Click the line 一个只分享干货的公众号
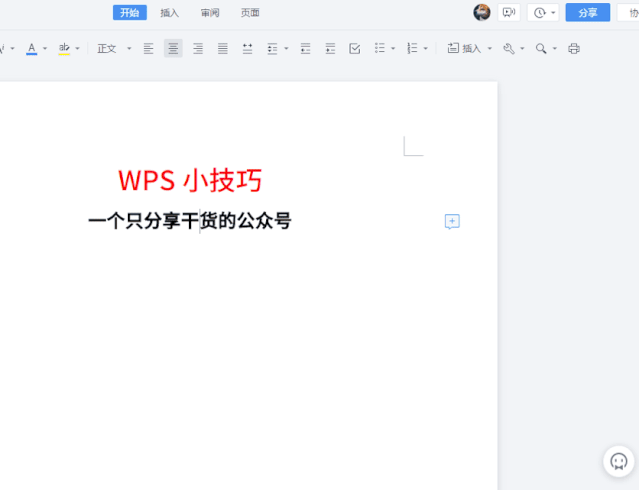Screen dimensions: 639x490 pos(190,221)
